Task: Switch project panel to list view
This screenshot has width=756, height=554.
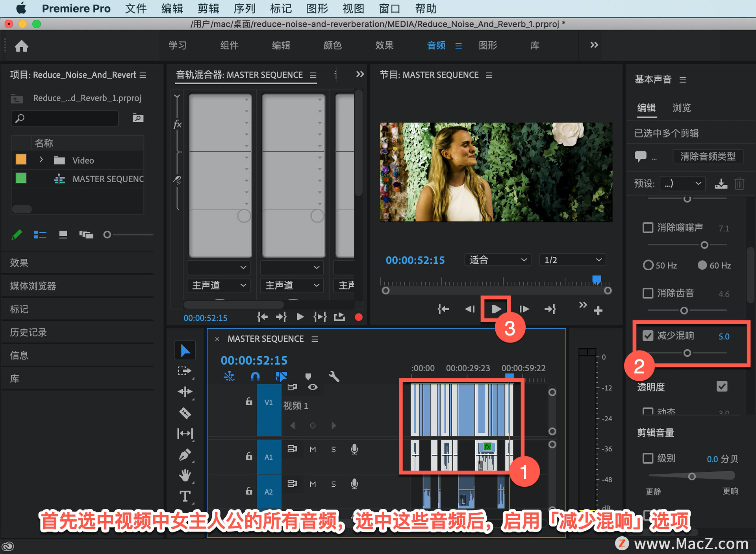Action: (40, 235)
